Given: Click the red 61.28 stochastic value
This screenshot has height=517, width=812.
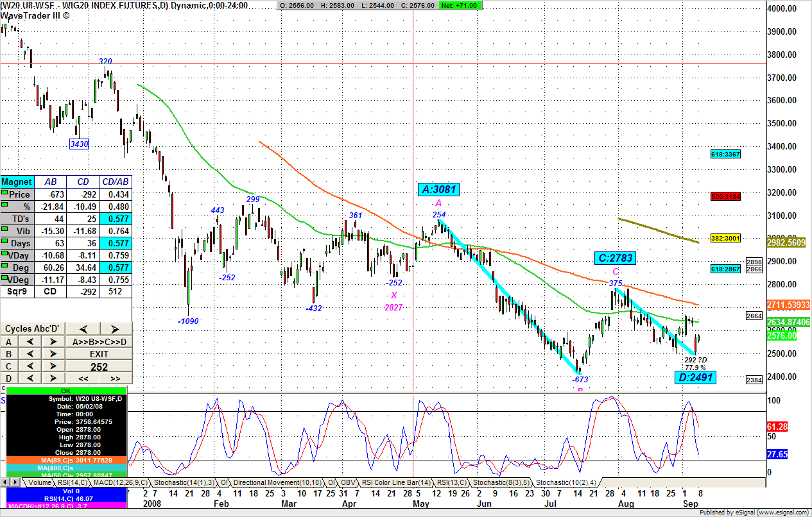Looking at the screenshot, I should tap(777, 427).
